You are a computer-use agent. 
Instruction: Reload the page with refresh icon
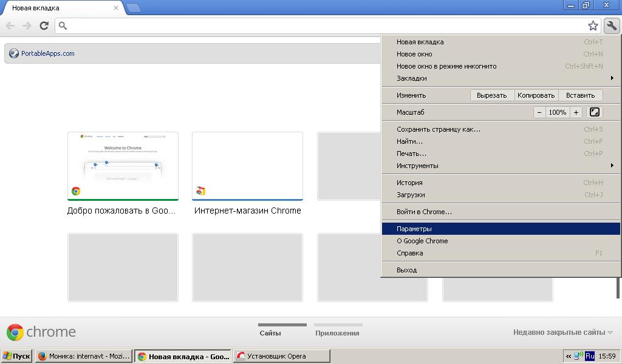click(x=44, y=25)
